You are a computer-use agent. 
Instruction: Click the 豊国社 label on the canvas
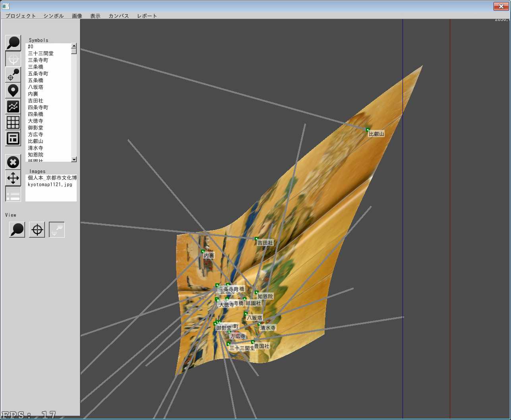pos(262,346)
